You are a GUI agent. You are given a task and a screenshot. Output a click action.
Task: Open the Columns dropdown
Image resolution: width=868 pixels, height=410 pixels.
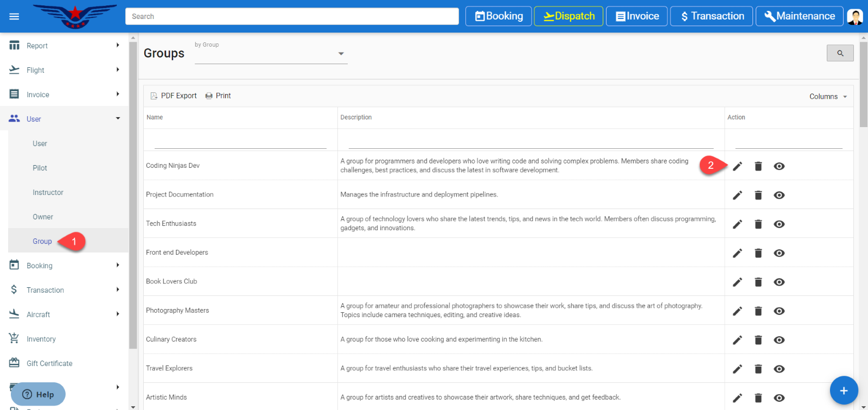pyautogui.click(x=828, y=96)
